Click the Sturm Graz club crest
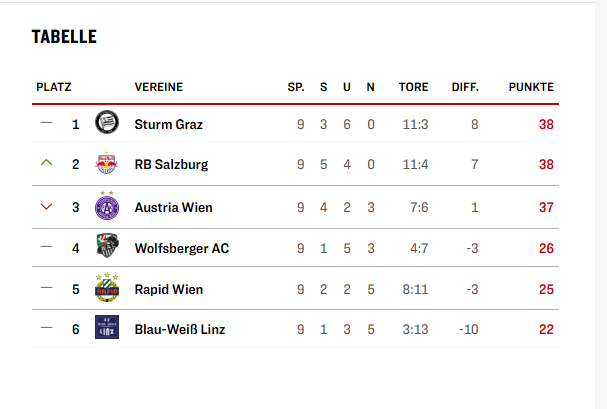The height and width of the screenshot is (409, 607). pyautogui.click(x=107, y=122)
